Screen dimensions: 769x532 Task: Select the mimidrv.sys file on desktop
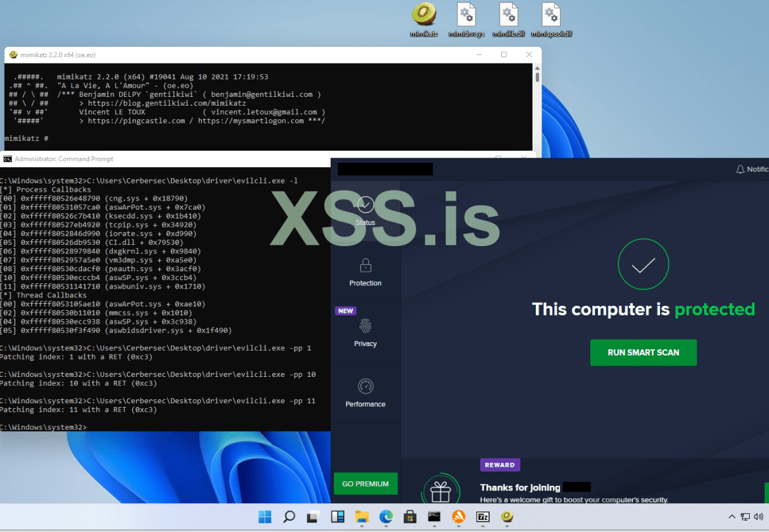tap(466, 19)
